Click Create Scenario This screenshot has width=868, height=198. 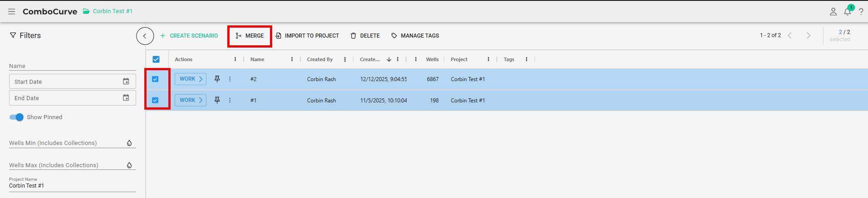189,36
